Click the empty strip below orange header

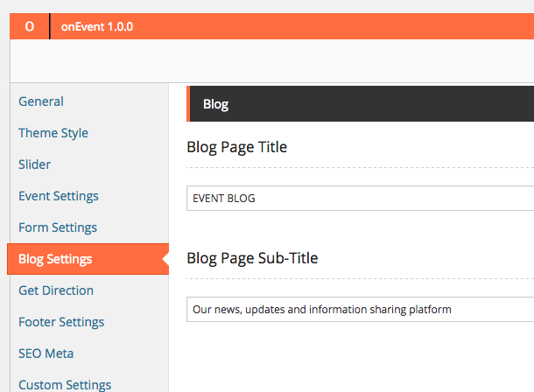coord(271,61)
